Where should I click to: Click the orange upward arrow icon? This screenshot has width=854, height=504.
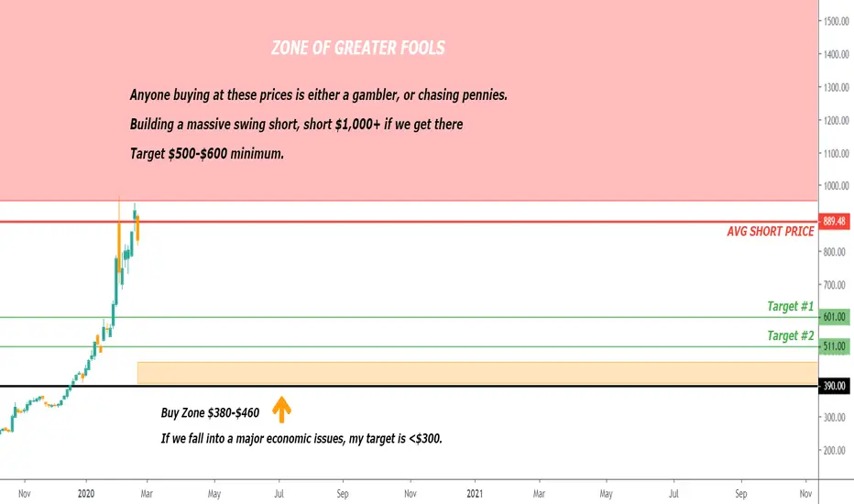[x=281, y=410]
